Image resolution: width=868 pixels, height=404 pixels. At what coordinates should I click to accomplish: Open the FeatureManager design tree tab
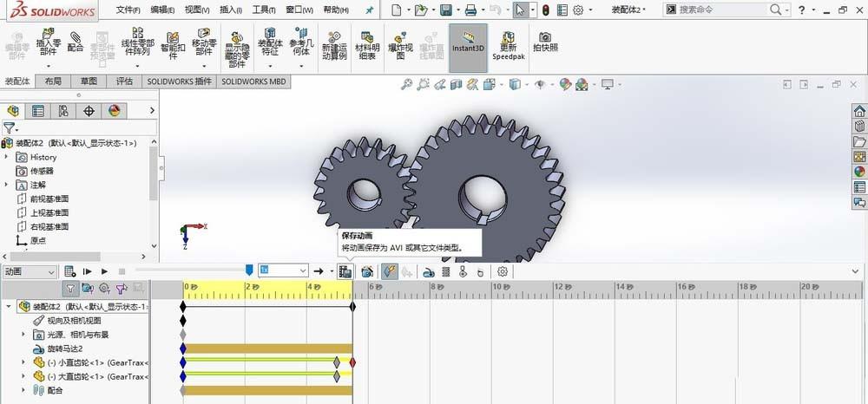(x=13, y=111)
